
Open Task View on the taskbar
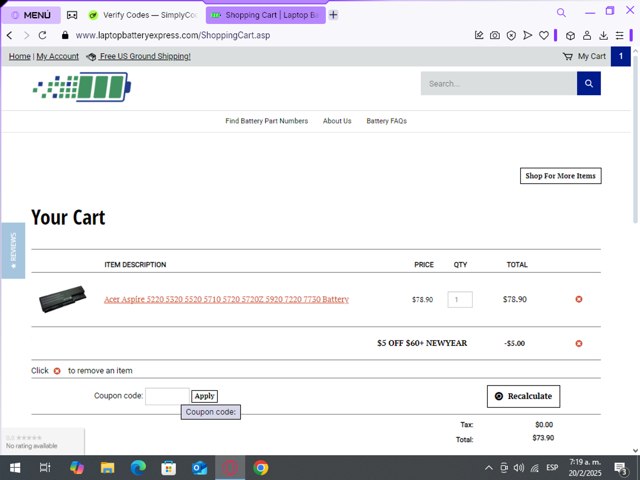pos(45,468)
